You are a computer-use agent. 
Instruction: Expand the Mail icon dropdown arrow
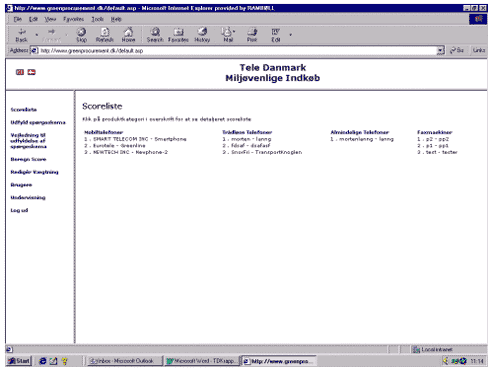click(234, 32)
